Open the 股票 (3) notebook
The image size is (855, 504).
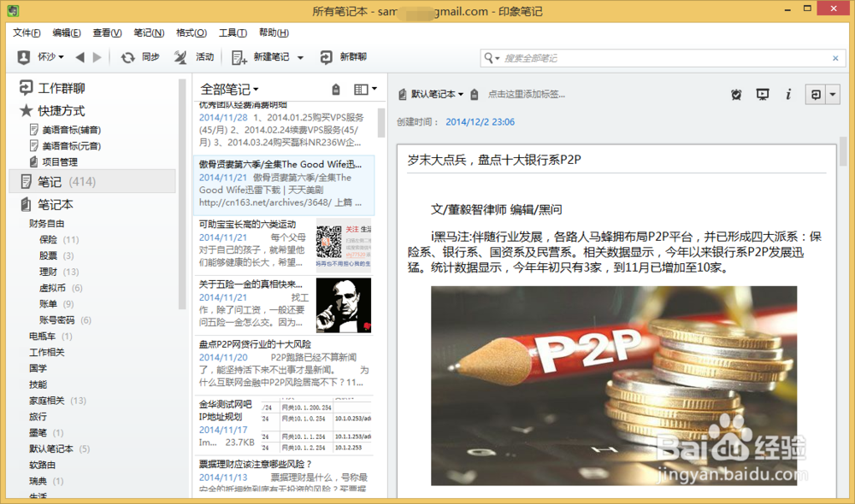56,255
